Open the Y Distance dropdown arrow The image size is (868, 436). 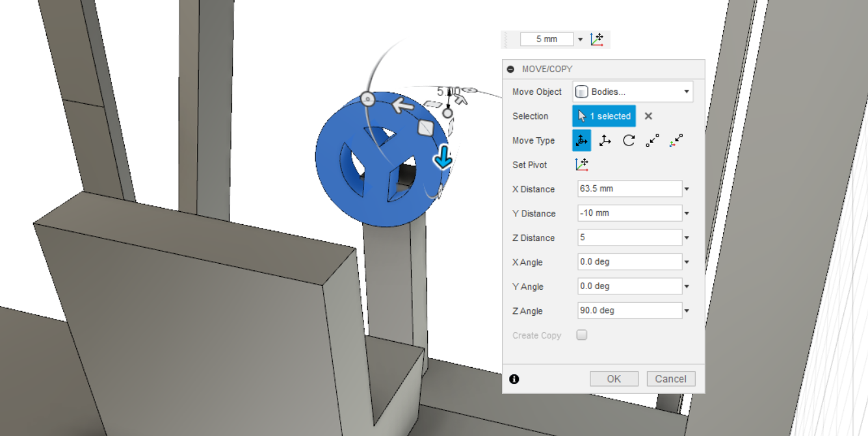point(687,214)
